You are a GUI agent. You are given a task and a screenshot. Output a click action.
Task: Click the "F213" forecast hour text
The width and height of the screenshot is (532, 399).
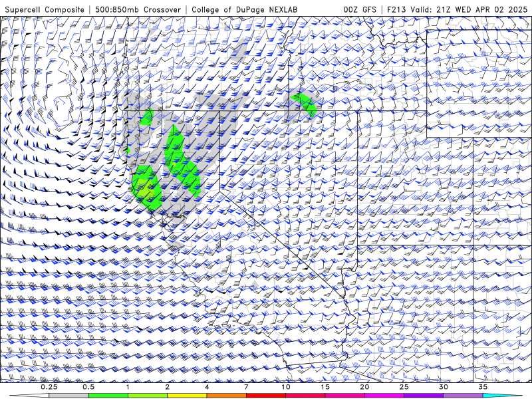pos(396,9)
